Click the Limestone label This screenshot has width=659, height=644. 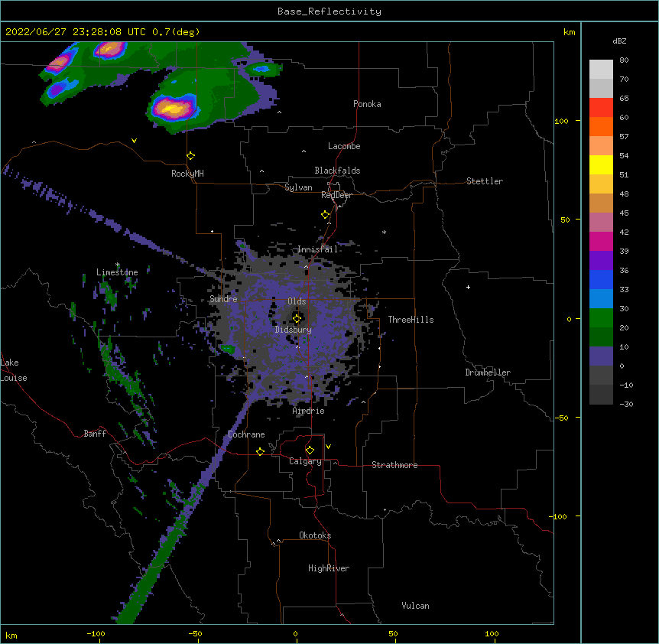(117, 272)
